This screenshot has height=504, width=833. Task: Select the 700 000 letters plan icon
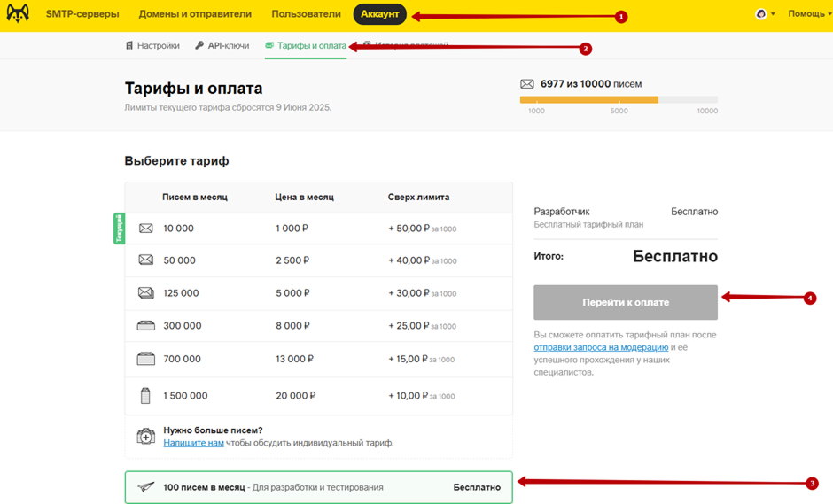click(146, 359)
